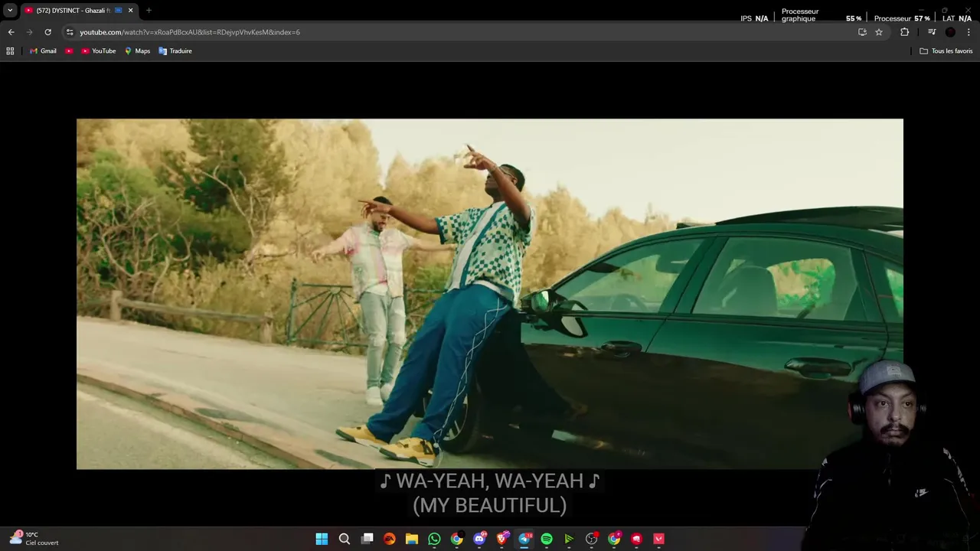
Task: Open the unlabeled YouTube icon bookmark
Action: [69, 51]
